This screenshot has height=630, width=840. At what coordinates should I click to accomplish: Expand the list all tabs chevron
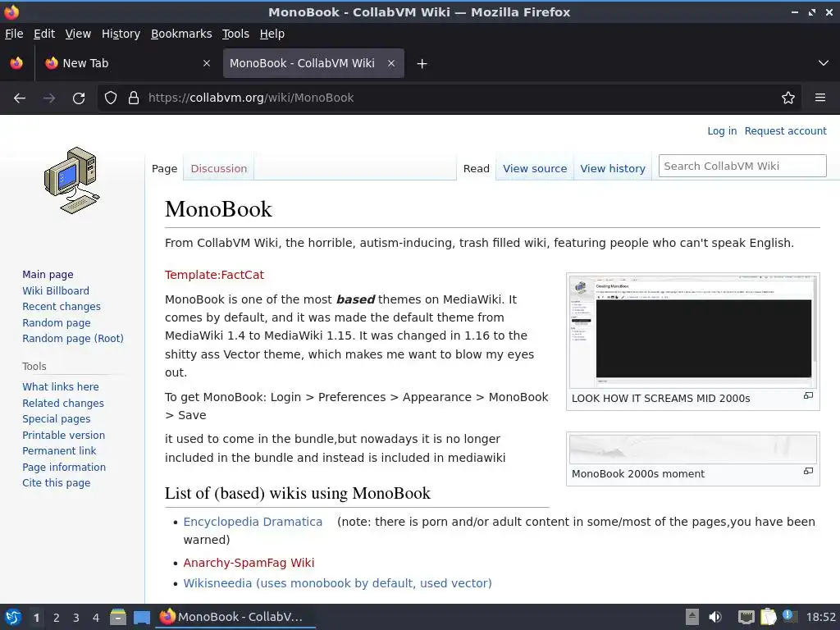(x=824, y=63)
